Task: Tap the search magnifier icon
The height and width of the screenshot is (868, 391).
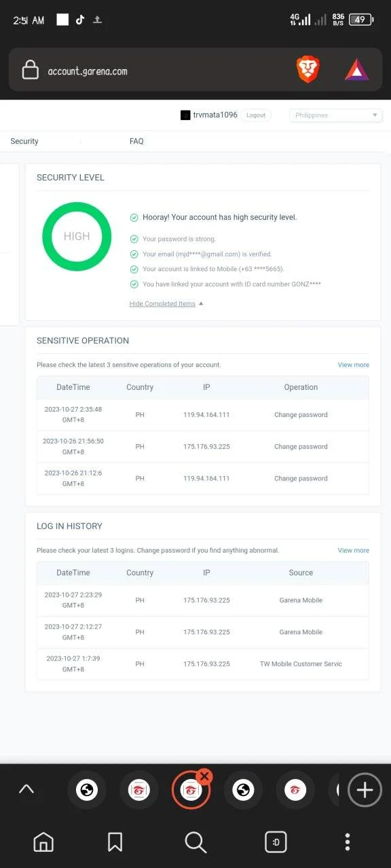Action: (x=195, y=842)
